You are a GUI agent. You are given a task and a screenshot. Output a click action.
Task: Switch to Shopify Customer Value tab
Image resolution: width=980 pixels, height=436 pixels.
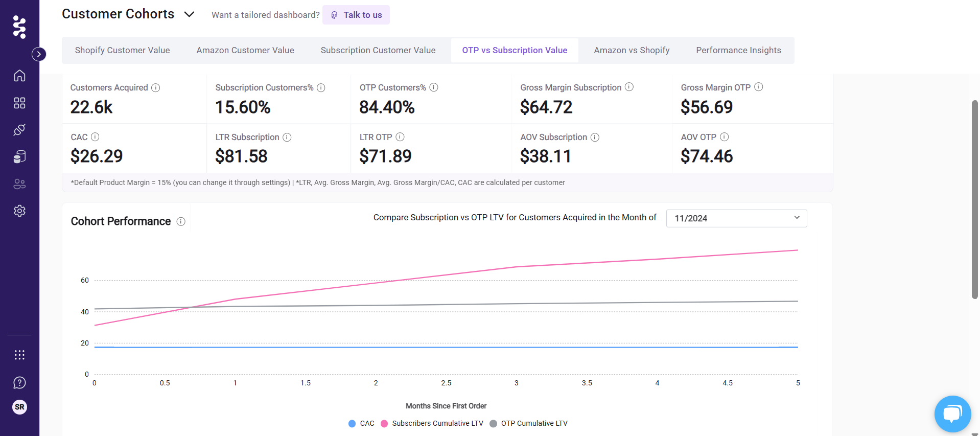[122, 50]
